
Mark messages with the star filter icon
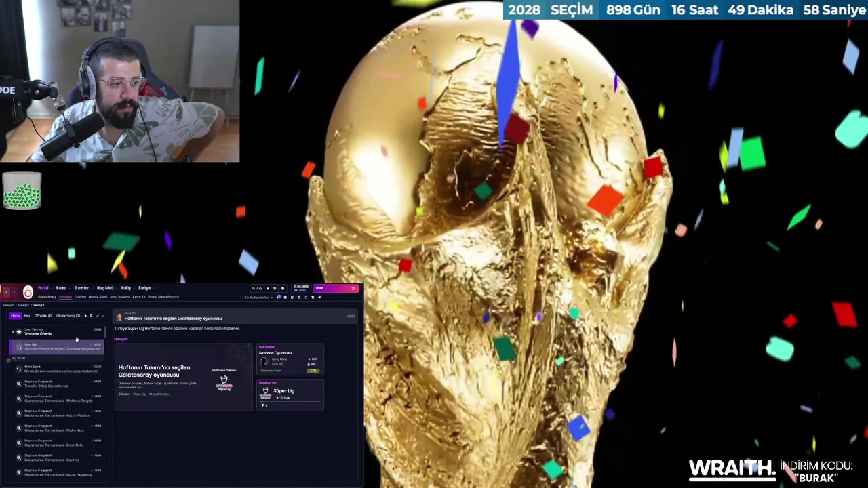click(85, 316)
